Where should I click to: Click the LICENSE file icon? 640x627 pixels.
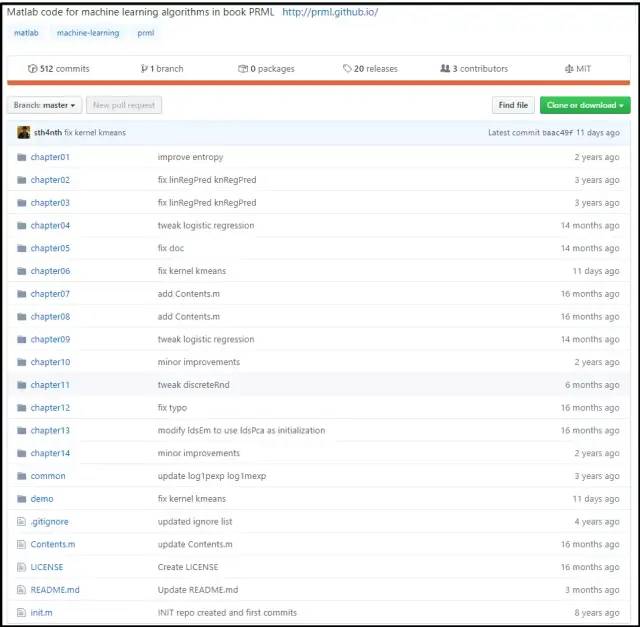pyautogui.click(x=21, y=567)
